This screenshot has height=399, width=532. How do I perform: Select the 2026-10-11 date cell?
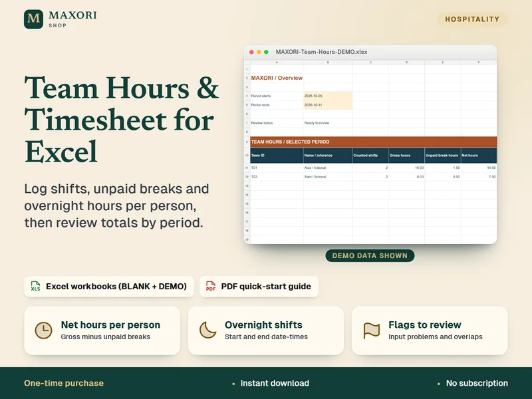click(328, 105)
